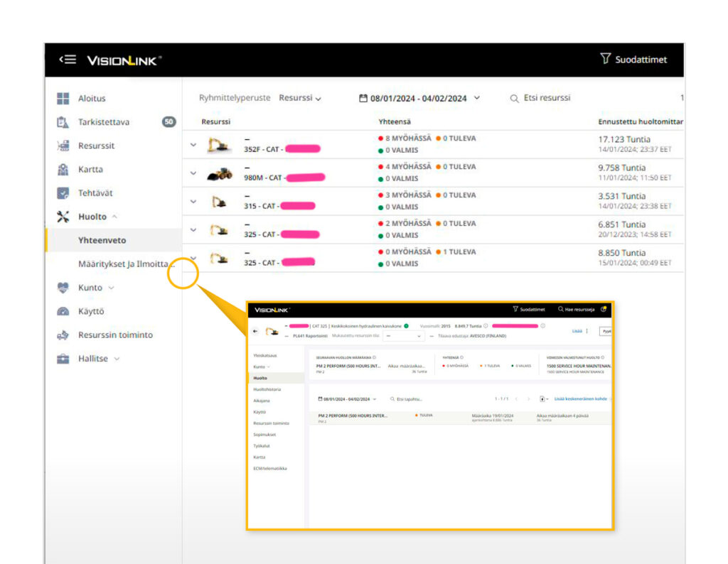Click the Käyttö gauge icon
This screenshot has width=728, height=564.
[x=63, y=311]
